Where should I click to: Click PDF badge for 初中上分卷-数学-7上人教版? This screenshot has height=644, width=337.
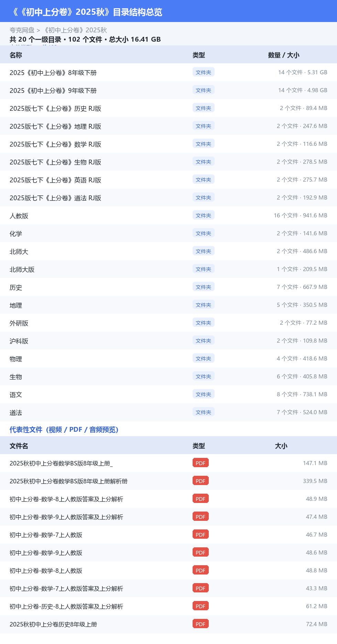(x=200, y=535)
